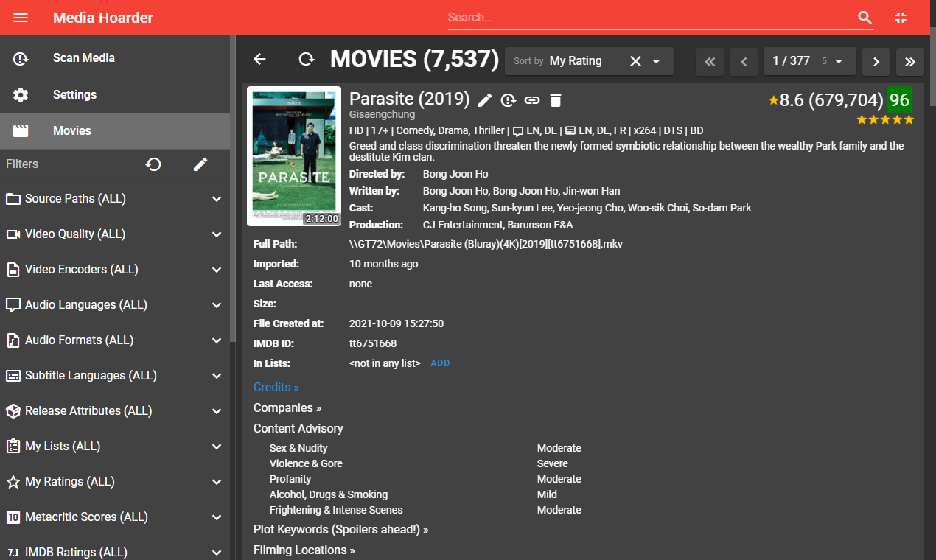
Task: Delete the Parasite entry with trash icon
Action: [x=556, y=100]
